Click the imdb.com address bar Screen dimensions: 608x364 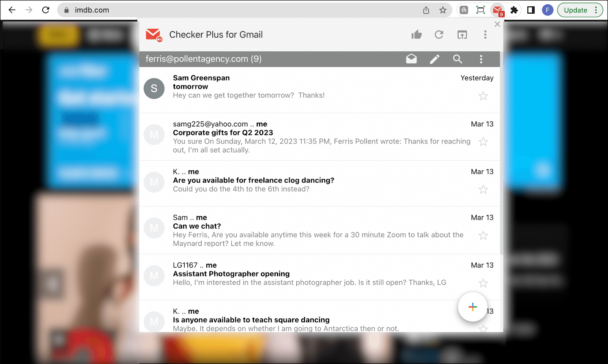click(x=243, y=10)
